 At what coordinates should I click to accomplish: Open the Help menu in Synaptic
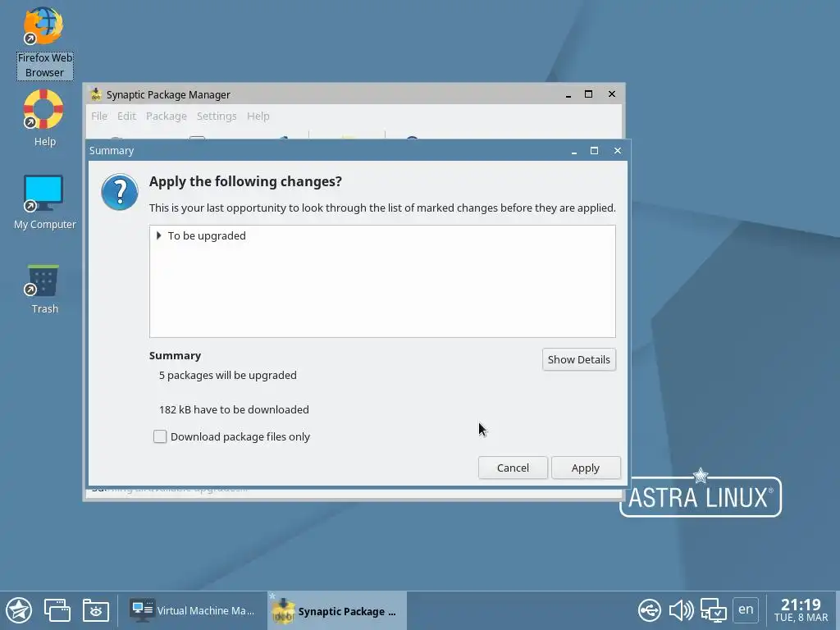258,116
